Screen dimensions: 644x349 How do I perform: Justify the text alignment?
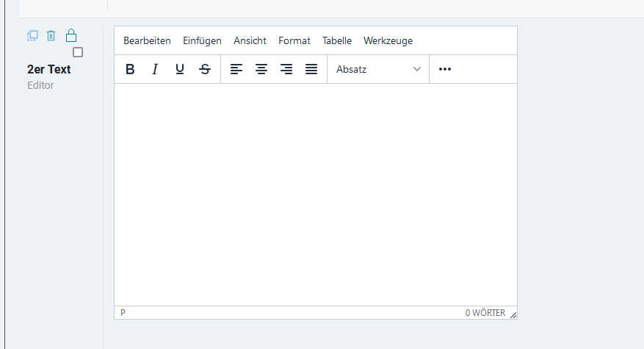click(311, 69)
